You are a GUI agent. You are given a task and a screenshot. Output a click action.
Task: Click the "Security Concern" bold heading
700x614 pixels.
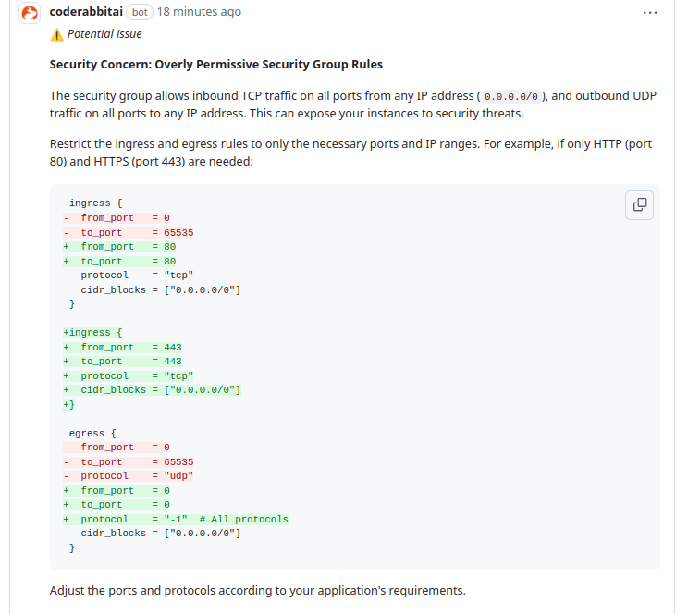(x=215, y=65)
